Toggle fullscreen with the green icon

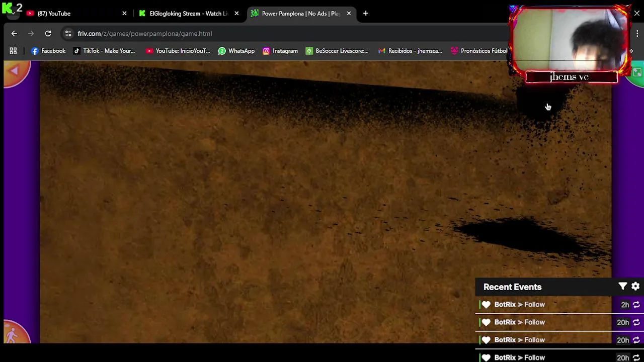[x=637, y=73]
